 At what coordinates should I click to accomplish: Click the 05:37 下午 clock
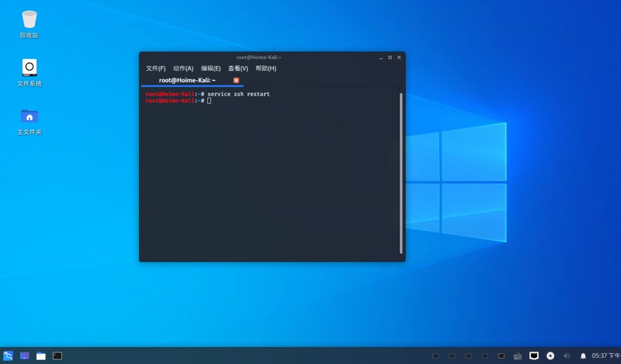click(x=606, y=356)
